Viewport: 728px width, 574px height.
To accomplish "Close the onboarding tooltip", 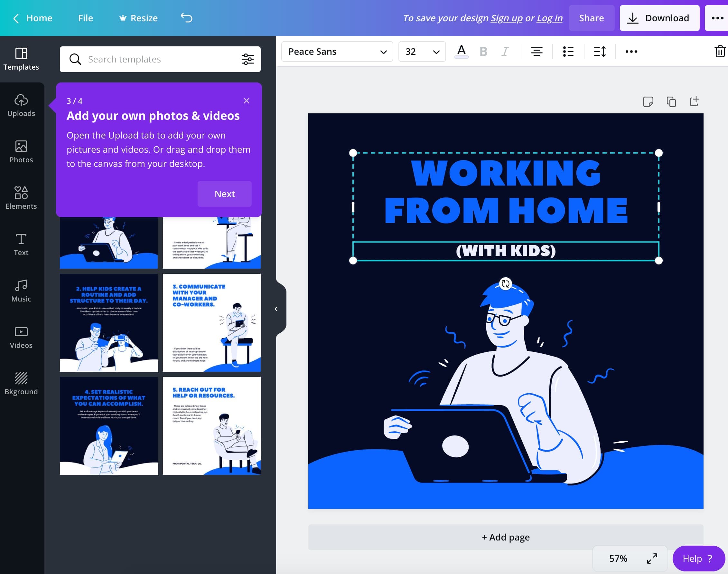I will tap(247, 101).
